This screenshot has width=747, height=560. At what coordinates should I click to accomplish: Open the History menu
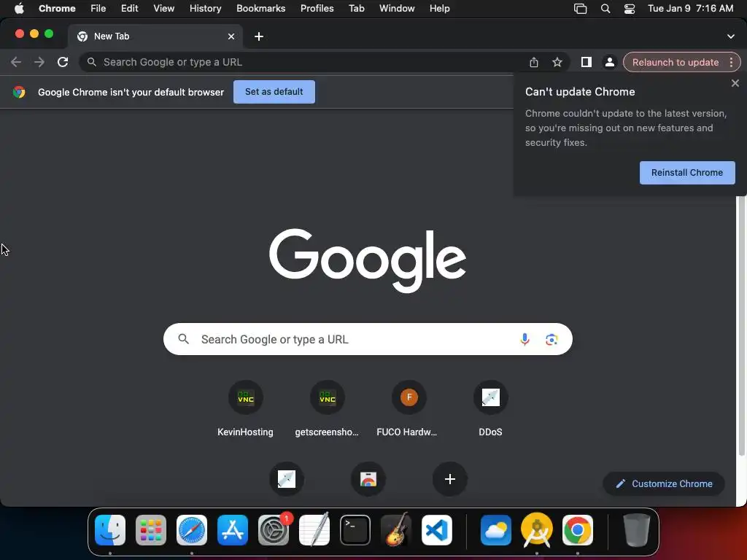pos(205,9)
